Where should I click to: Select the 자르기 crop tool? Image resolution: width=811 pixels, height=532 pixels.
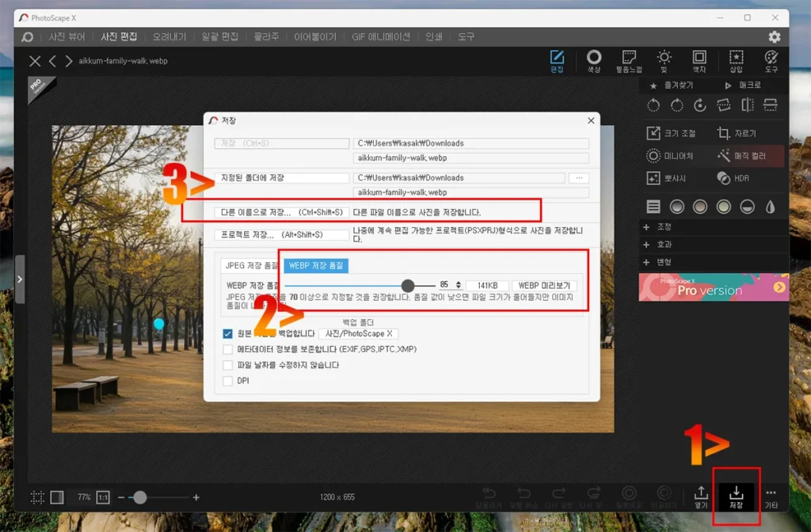coord(737,134)
